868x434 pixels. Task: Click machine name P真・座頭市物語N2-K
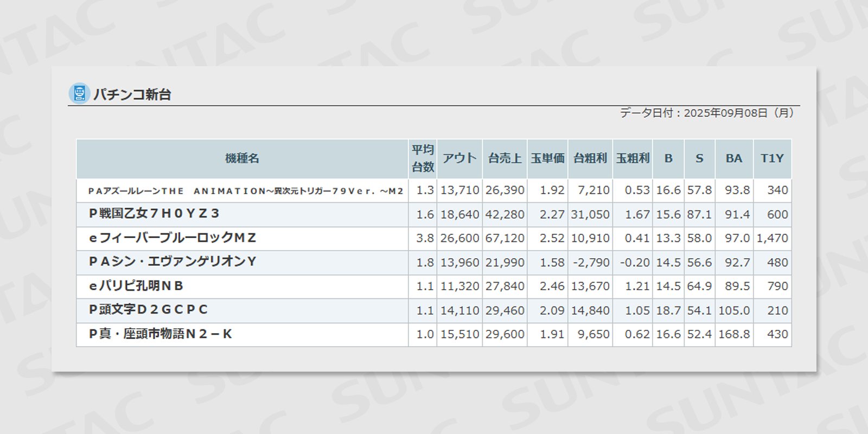click(161, 334)
